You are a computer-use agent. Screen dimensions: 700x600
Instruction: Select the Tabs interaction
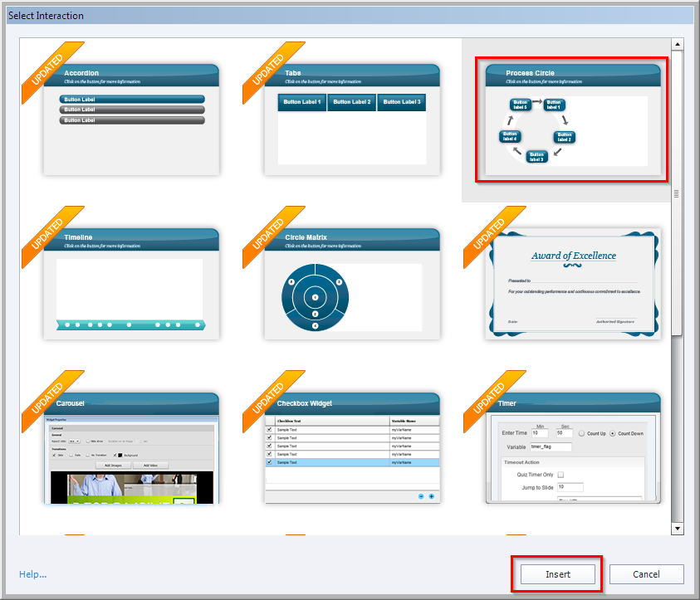coord(350,116)
